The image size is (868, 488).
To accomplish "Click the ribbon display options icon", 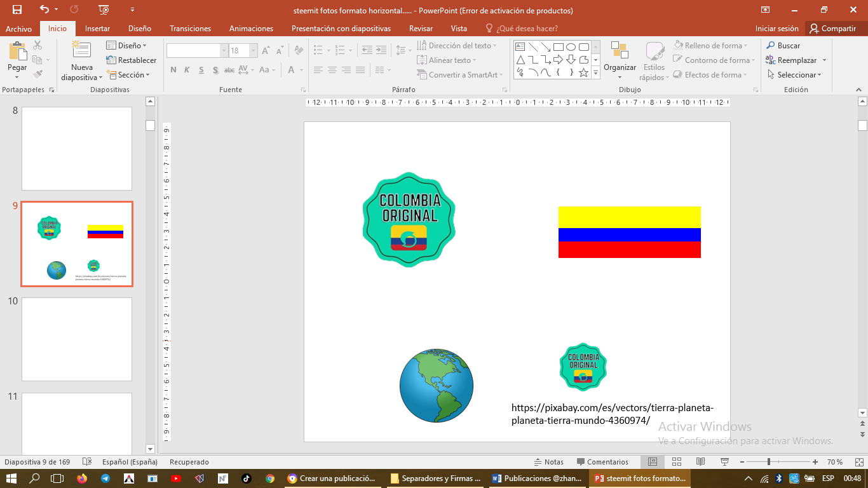I will click(766, 10).
